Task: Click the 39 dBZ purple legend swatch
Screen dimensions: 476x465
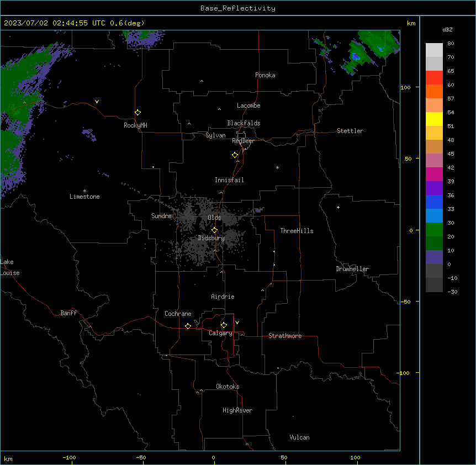Action: pos(434,188)
